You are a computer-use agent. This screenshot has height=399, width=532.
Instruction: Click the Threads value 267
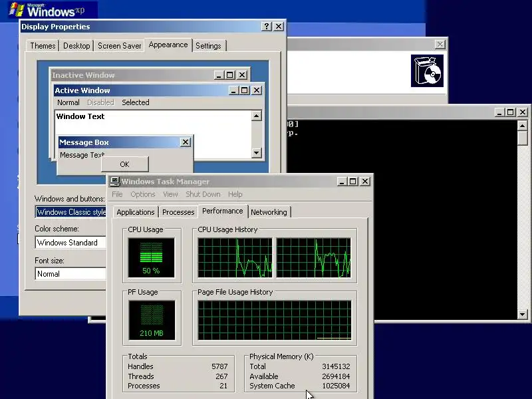pyautogui.click(x=221, y=376)
